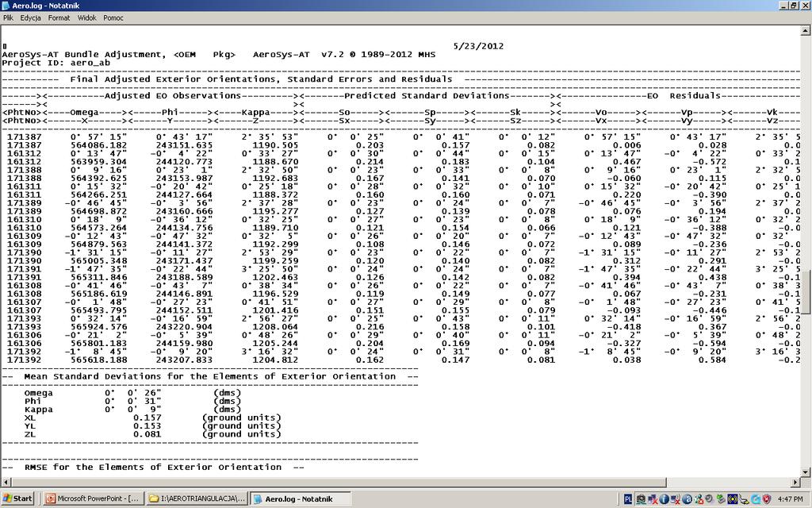
Task: Select the Aero.log - Notatnik taskbar button
Action: (301, 498)
